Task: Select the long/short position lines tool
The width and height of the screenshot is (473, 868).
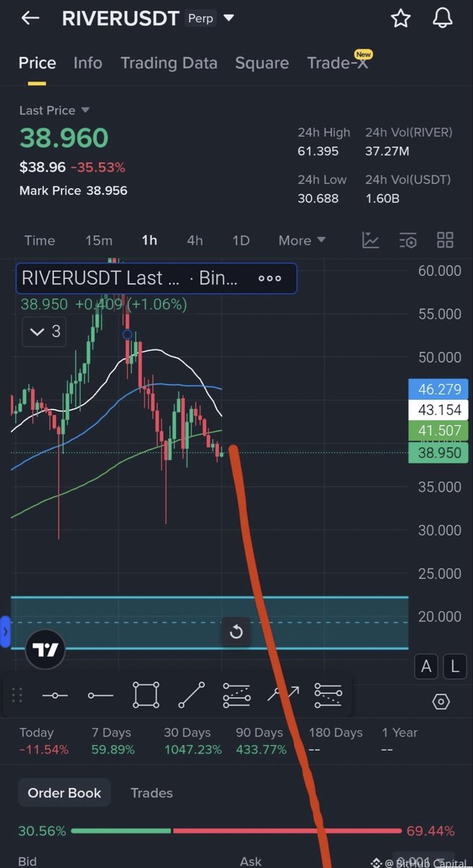Action: coord(328,695)
